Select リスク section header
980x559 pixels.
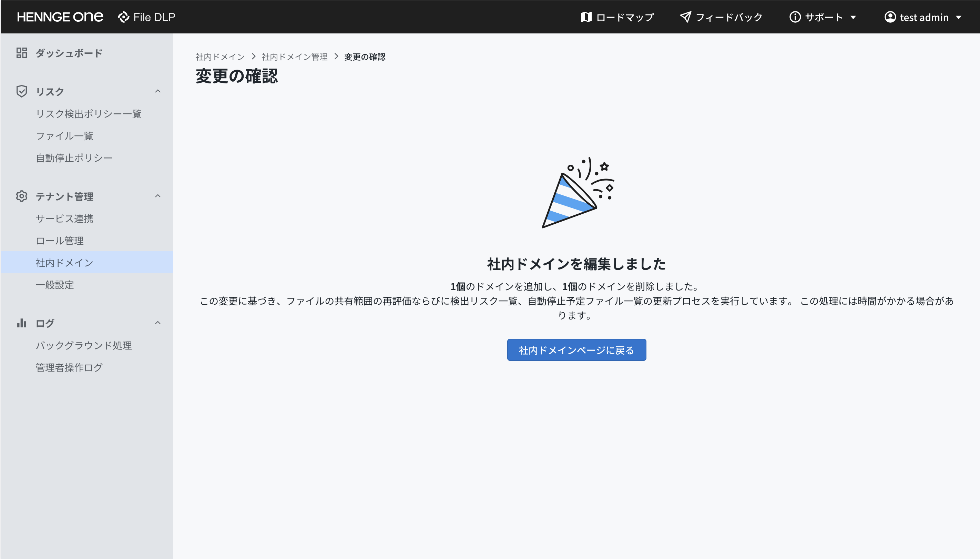pos(50,91)
